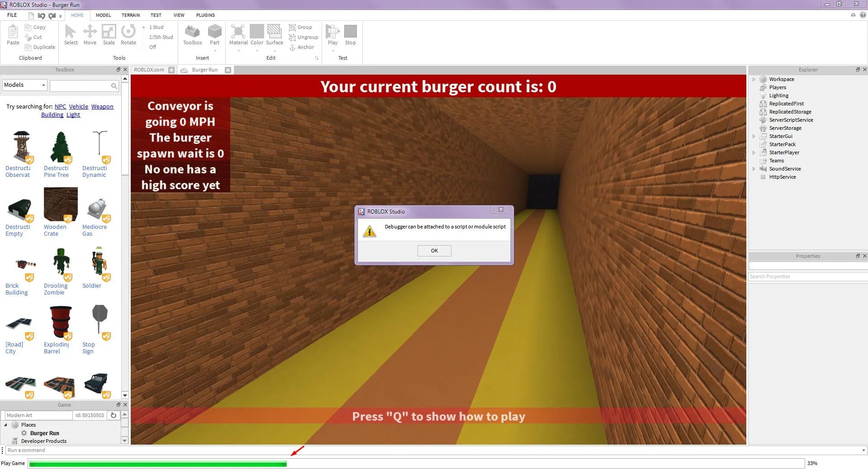This screenshot has height=470, width=868.
Task: Open the Color picker in Edit group
Action: point(256,35)
